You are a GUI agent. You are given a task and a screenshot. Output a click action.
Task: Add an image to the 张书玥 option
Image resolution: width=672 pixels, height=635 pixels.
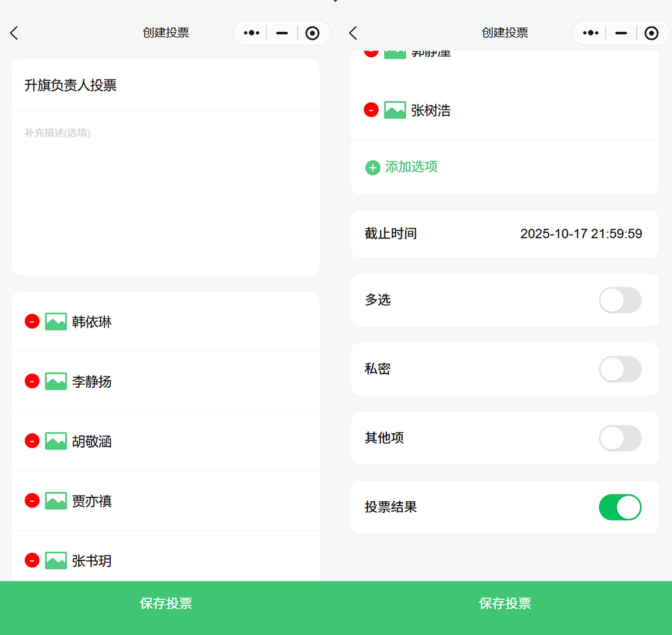coord(56,560)
